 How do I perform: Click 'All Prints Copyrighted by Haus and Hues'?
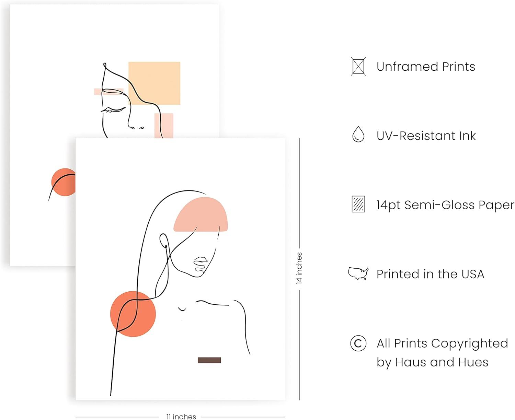tap(442, 352)
